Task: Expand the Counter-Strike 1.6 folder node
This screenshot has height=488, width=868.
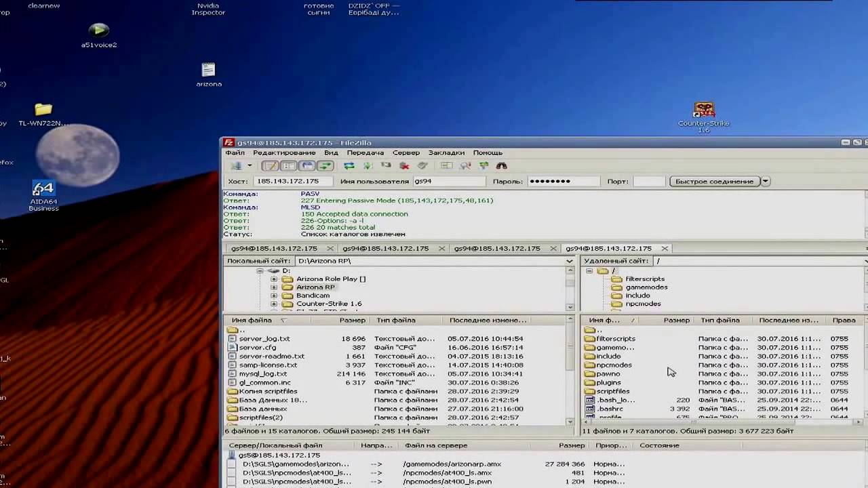Action: (274, 304)
